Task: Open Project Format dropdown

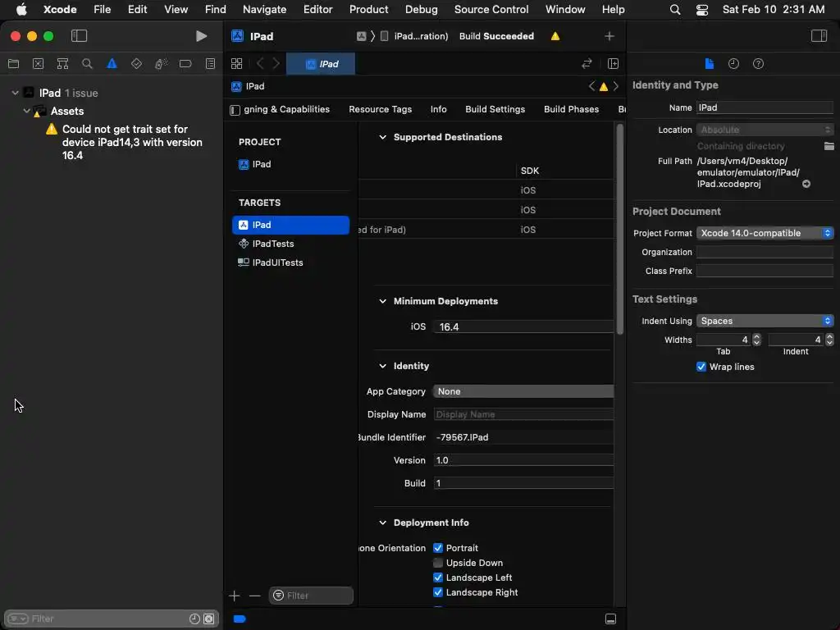Action: (765, 233)
